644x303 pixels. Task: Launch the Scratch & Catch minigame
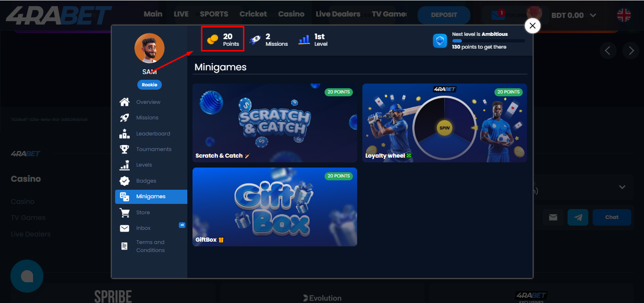click(275, 123)
